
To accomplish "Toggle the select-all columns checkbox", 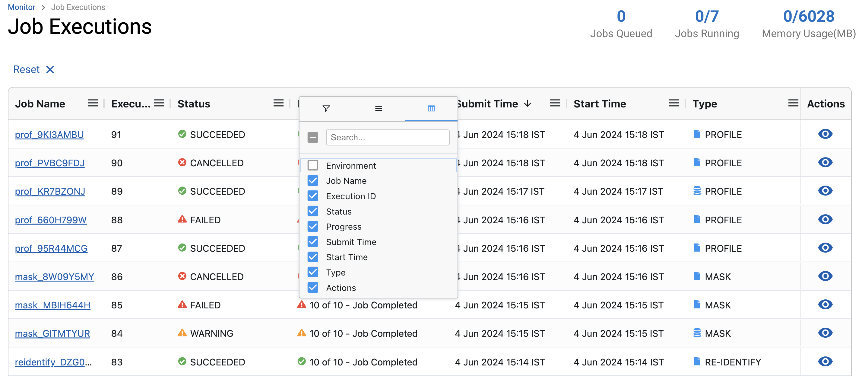I will pyautogui.click(x=313, y=137).
